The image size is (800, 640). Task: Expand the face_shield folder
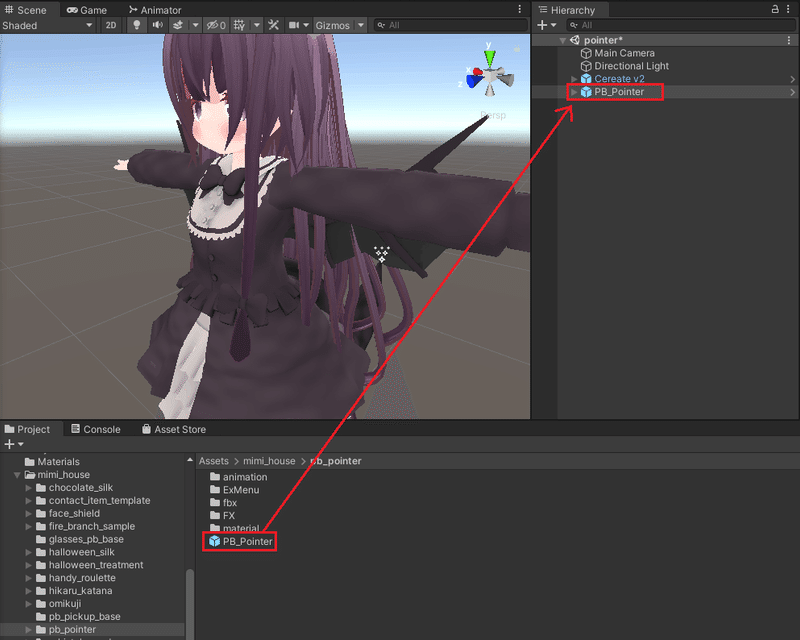click(x=29, y=513)
